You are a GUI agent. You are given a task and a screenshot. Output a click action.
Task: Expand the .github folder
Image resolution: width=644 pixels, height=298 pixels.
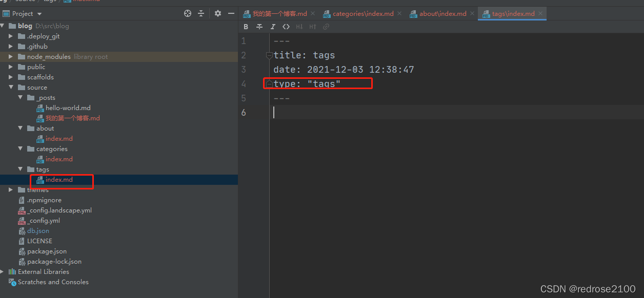(11, 47)
